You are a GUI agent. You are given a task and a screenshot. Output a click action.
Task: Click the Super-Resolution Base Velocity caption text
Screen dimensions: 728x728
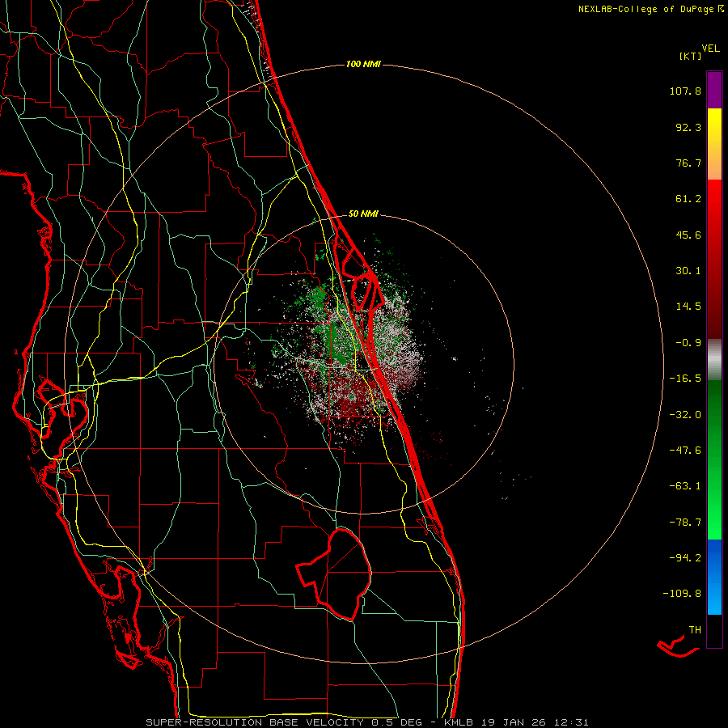367,722
